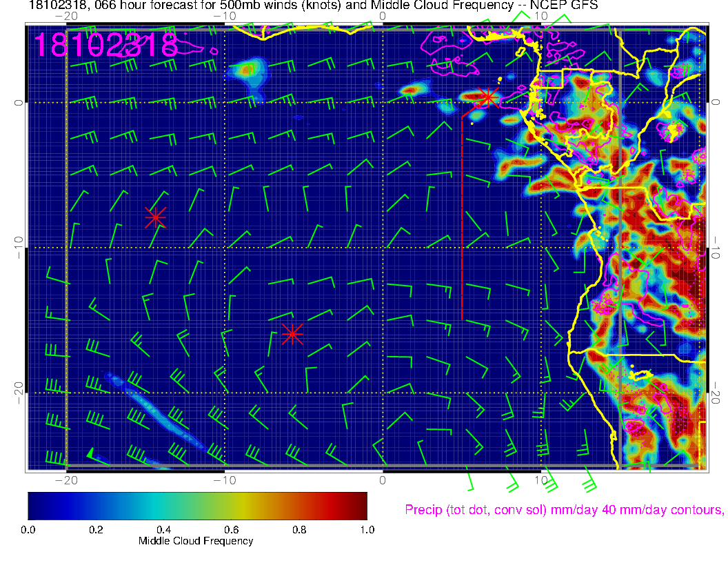
Task: Click the vertical red line segment
Action: click(x=462, y=218)
